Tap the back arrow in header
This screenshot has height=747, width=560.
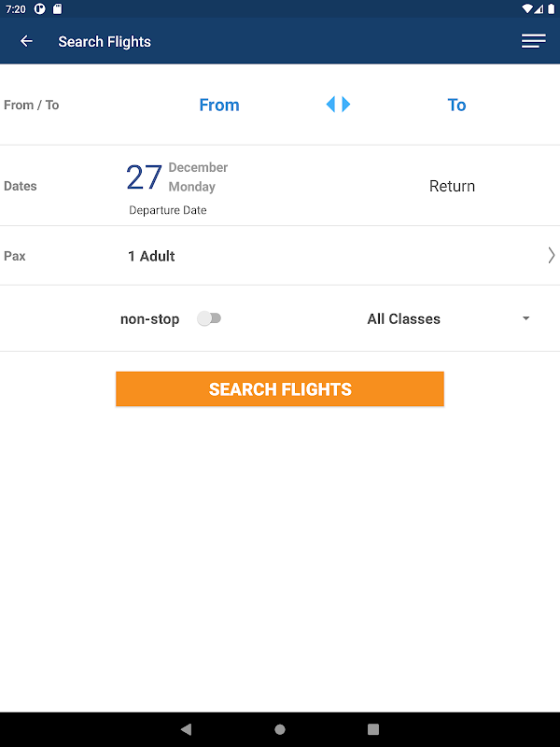click(x=26, y=41)
